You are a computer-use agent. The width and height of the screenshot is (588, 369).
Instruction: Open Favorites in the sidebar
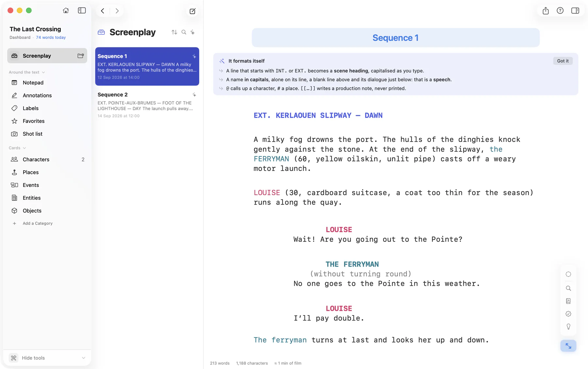[x=47, y=121]
